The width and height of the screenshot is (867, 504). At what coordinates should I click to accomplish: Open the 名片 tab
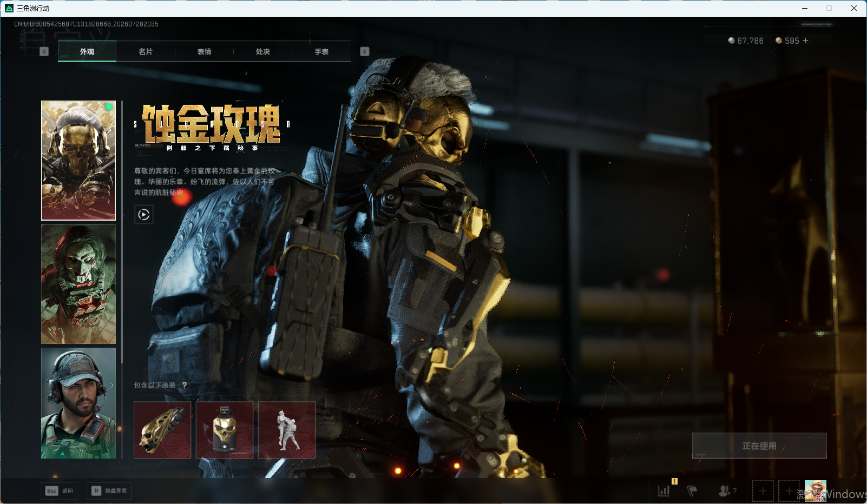(146, 52)
